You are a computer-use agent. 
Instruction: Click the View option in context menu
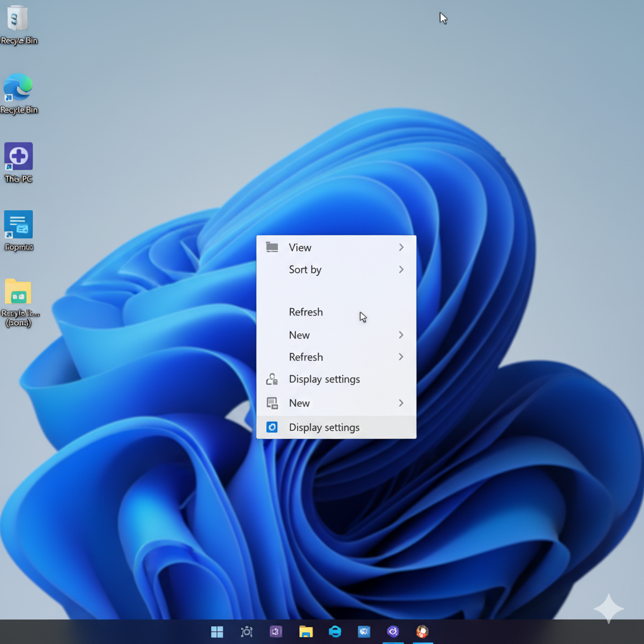(300, 247)
